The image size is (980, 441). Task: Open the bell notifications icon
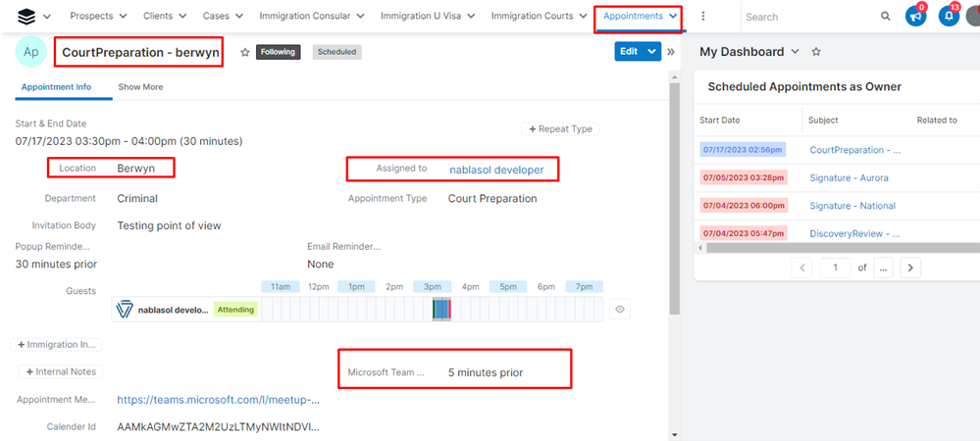click(949, 17)
